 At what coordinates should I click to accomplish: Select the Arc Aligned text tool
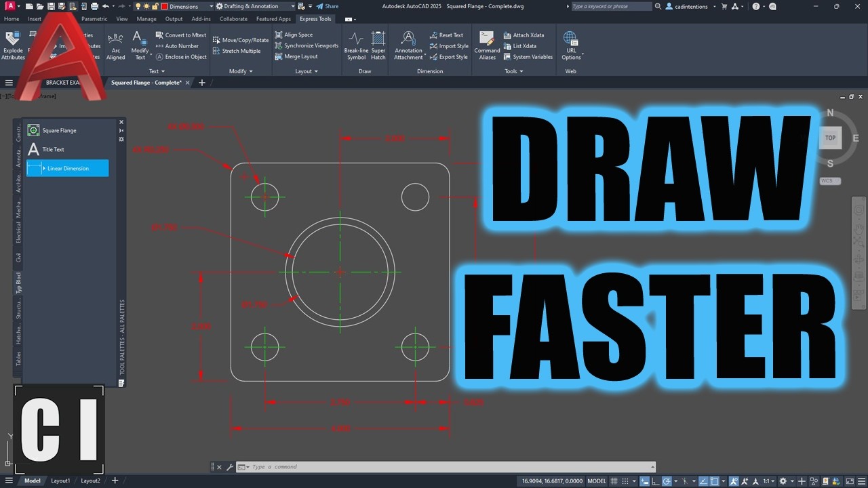click(116, 45)
